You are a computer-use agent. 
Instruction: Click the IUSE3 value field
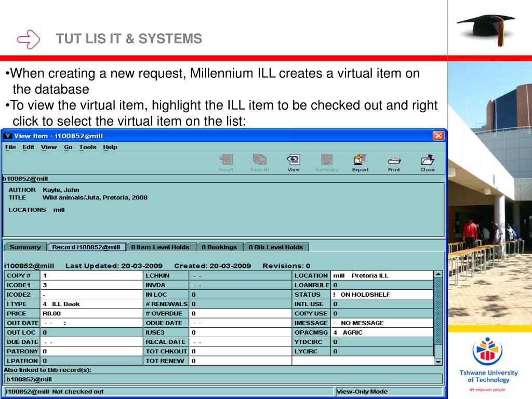tap(240, 332)
